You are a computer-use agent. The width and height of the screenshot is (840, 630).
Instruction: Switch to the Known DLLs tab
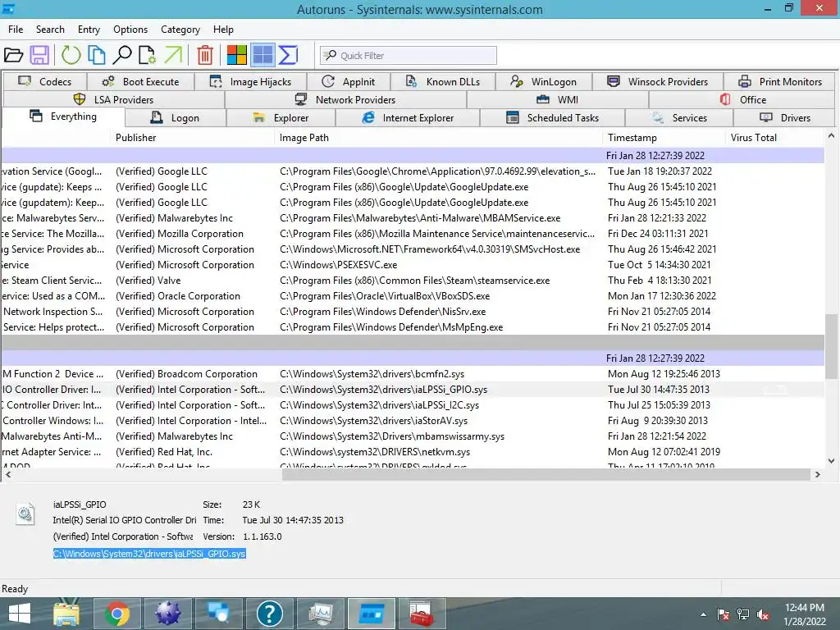coord(443,81)
